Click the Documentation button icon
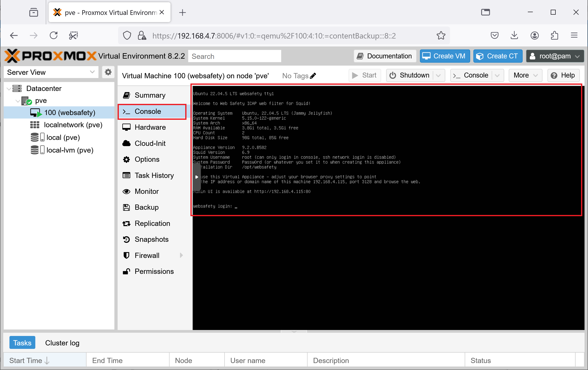The width and height of the screenshot is (588, 370). coord(361,56)
